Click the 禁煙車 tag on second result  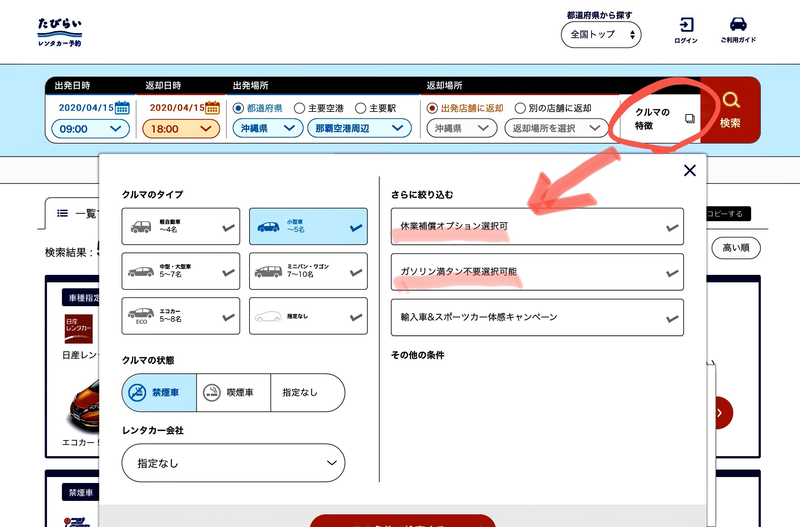(x=81, y=492)
